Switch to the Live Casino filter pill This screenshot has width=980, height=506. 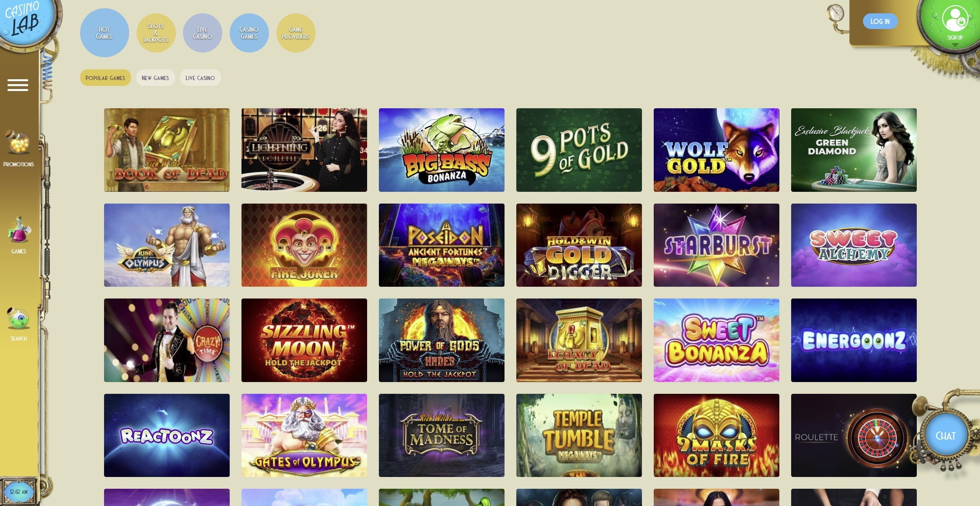click(x=200, y=78)
